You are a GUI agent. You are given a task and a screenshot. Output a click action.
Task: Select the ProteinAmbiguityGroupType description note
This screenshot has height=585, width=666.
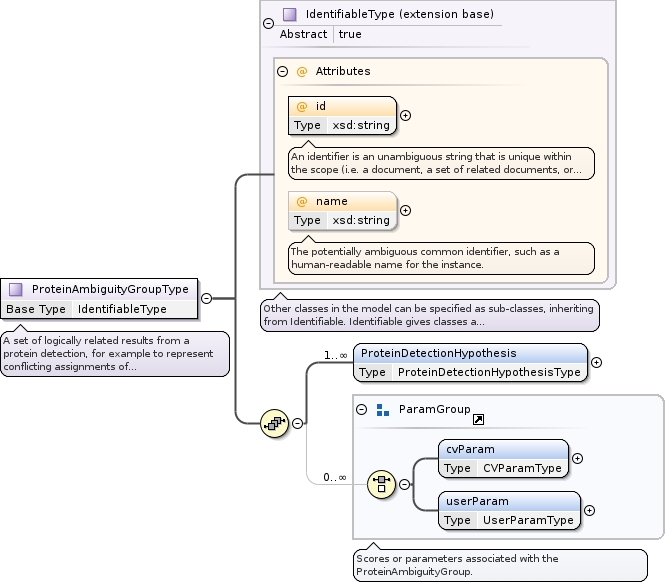(114, 354)
